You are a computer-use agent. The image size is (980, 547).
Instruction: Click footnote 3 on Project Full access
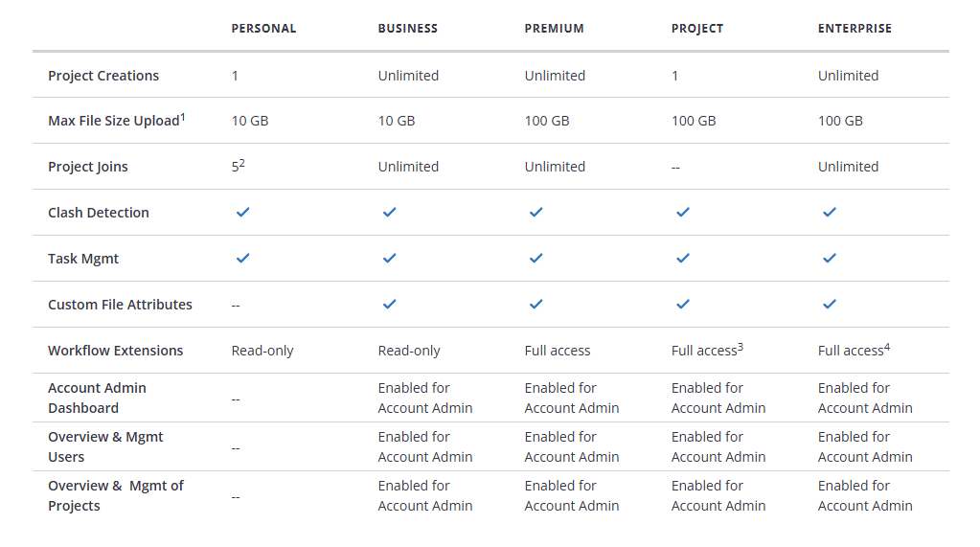[741, 347]
